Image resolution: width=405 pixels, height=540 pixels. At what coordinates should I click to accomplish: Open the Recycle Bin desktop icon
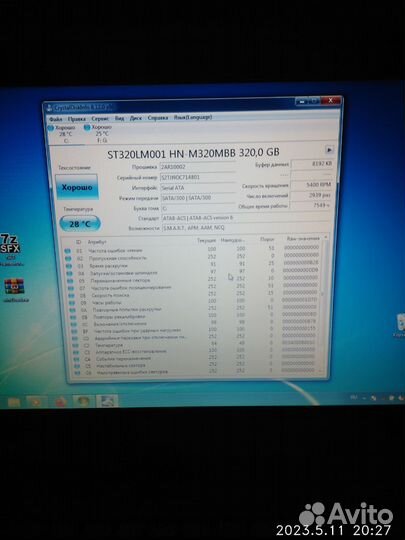click(x=400, y=325)
